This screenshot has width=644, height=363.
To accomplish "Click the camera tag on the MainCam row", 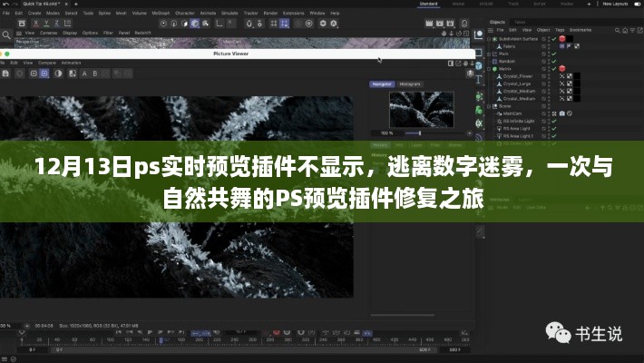I will [561, 113].
